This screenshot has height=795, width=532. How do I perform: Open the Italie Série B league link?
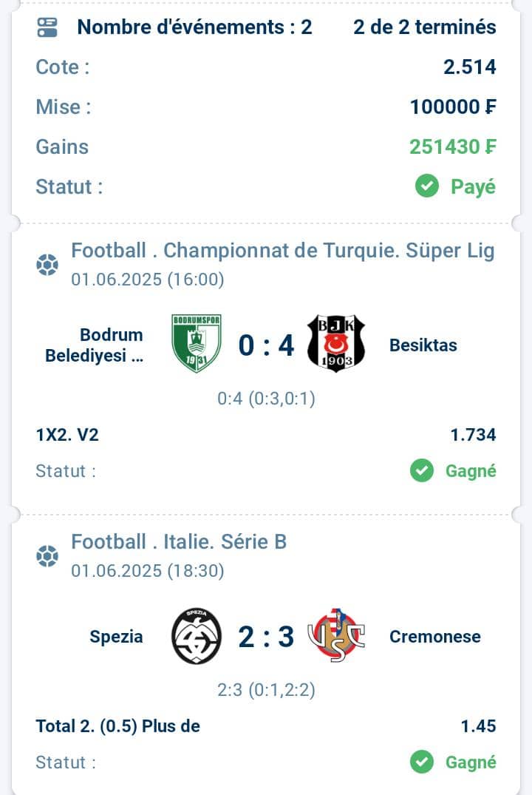click(179, 542)
